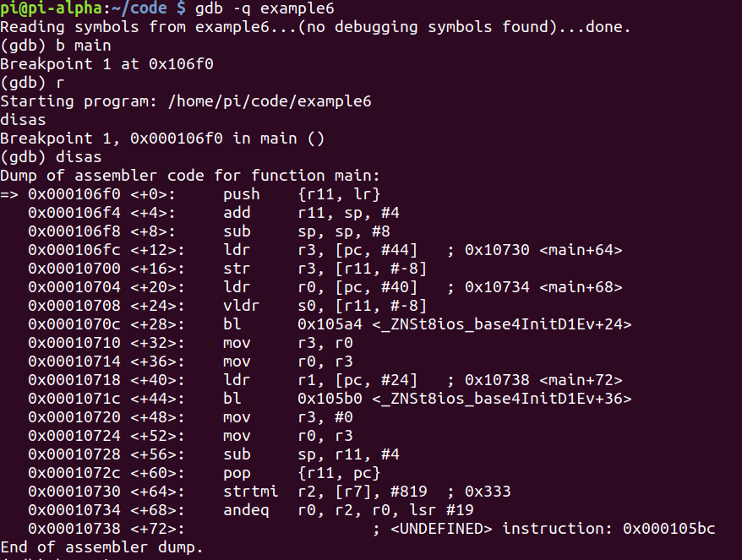Click the andeq instruction at main+68
The width and height of the screenshot is (742, 560).
pyautogui.click(x=348, y=510)
